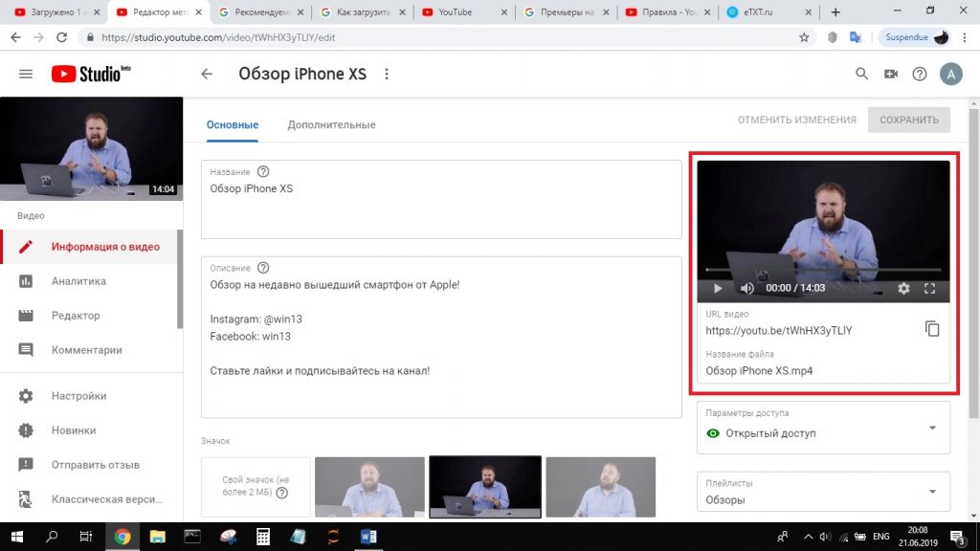Select the first suggested thumbnail with grey background
980x551 pixels.
tap(369, 487)
